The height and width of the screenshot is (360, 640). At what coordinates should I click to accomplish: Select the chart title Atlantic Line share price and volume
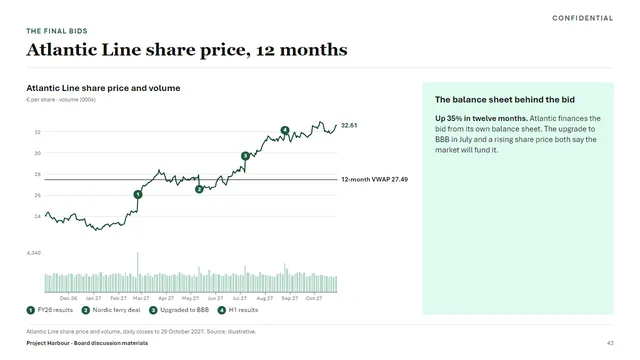coord(103,88)
